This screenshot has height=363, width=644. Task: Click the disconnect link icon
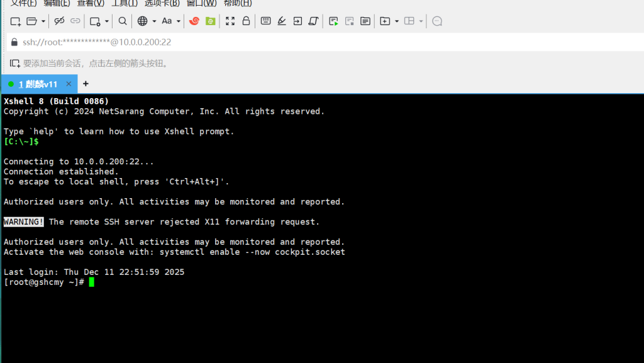[x=60, y=21]
